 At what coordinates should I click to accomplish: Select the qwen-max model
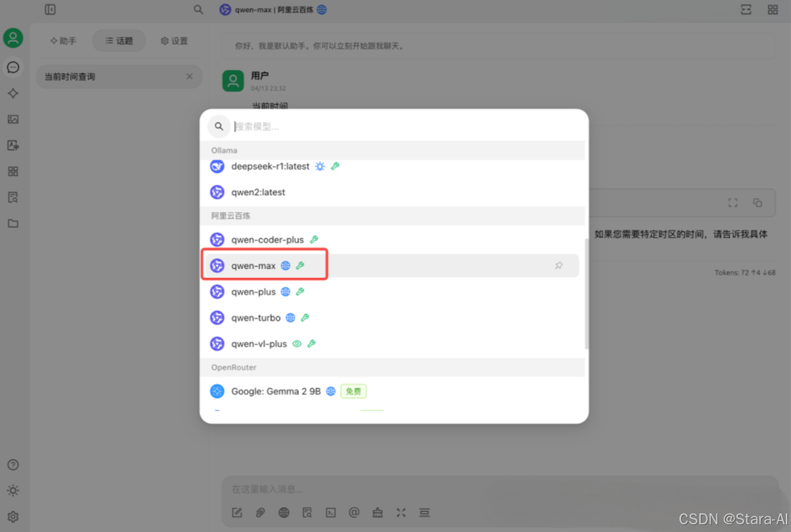tap(392, 266)
